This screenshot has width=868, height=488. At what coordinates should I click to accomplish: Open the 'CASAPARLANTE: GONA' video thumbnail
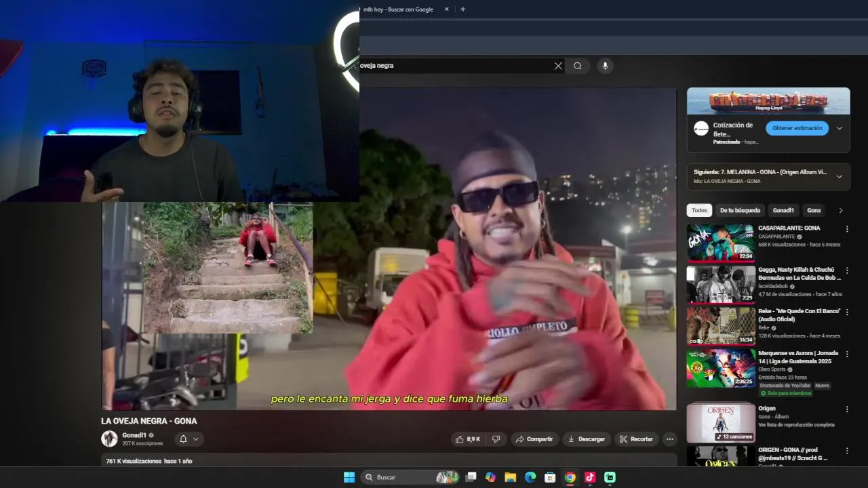point(721,243)
